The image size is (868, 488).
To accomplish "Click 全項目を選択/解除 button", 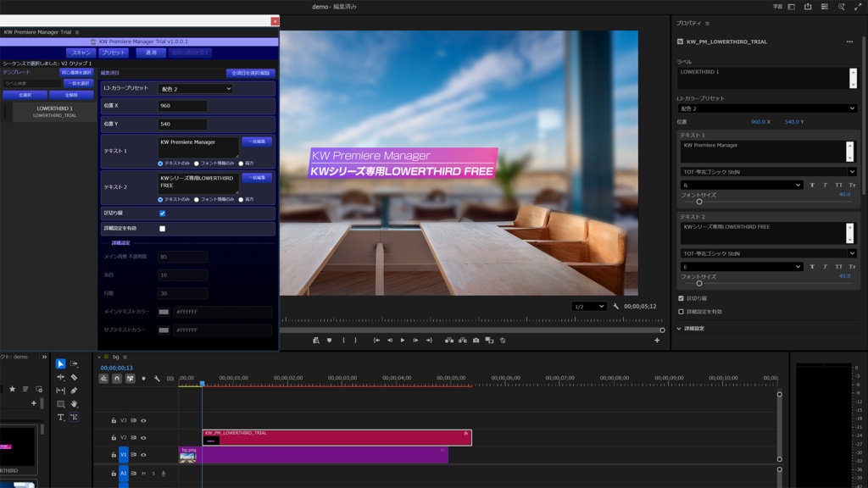I will click(250, 73).
